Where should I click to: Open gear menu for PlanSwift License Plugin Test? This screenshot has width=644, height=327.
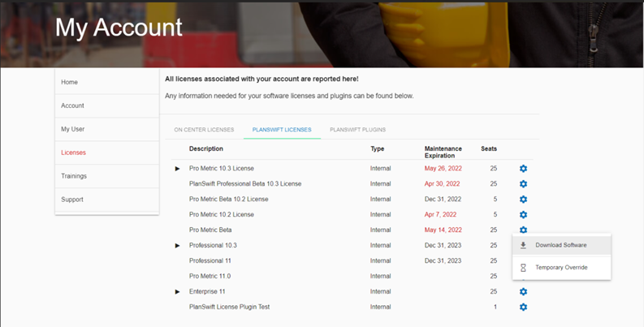coord(523,307)
